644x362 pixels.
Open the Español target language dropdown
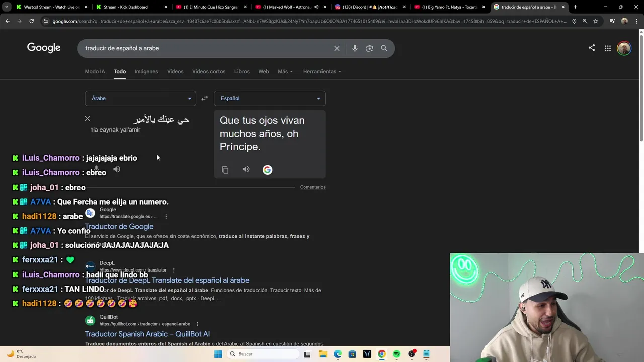tap(270, 98)
